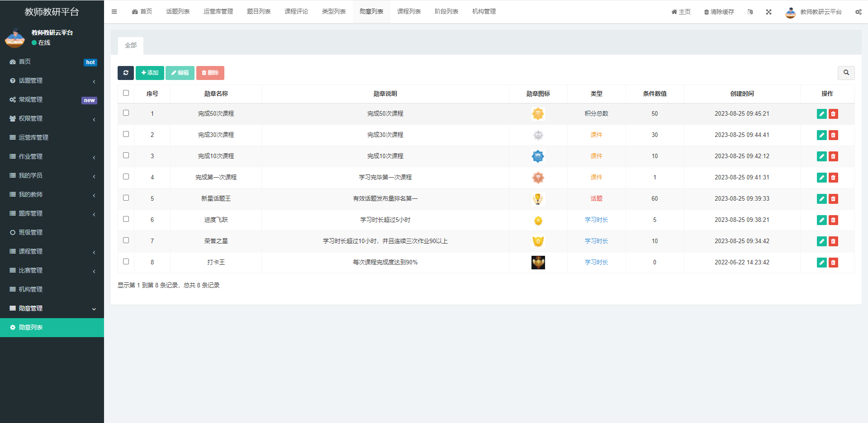This screenshot has height=423, width=868.
Task: Click the trash icon for 新星话题王 row
Action: (833, 199)
